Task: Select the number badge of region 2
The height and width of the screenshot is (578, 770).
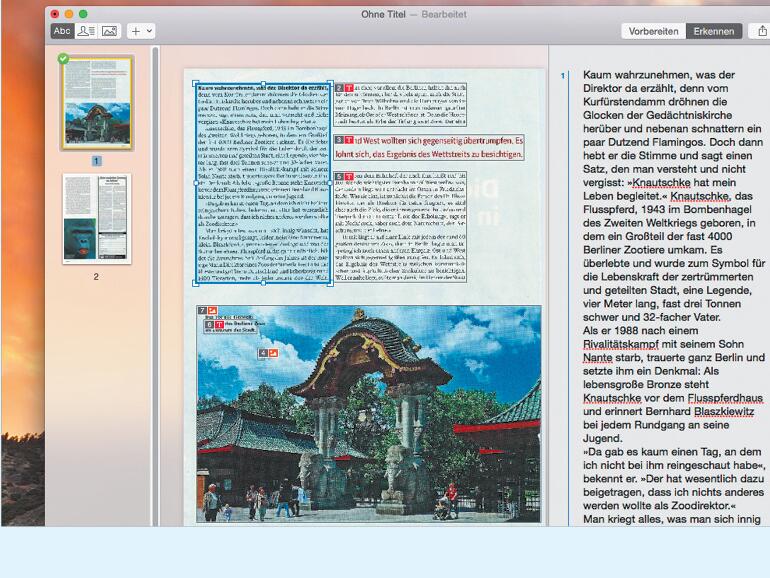Action: tap(340, 88)
